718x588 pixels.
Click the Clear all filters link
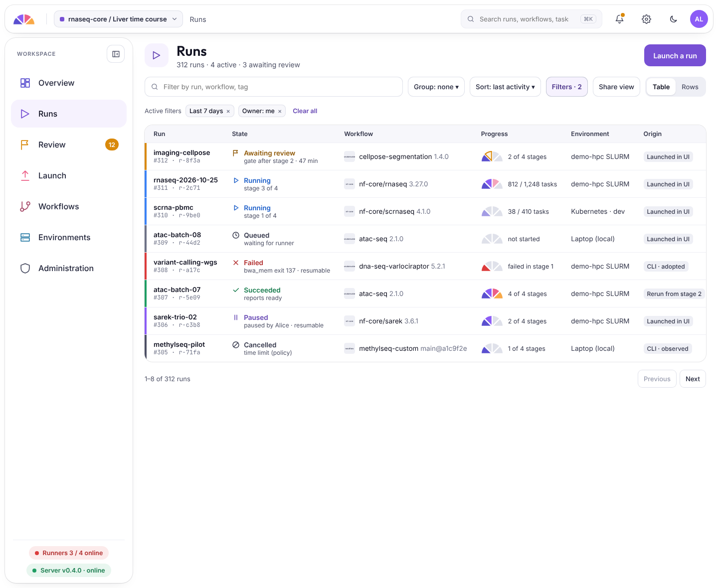pos(305,111)
